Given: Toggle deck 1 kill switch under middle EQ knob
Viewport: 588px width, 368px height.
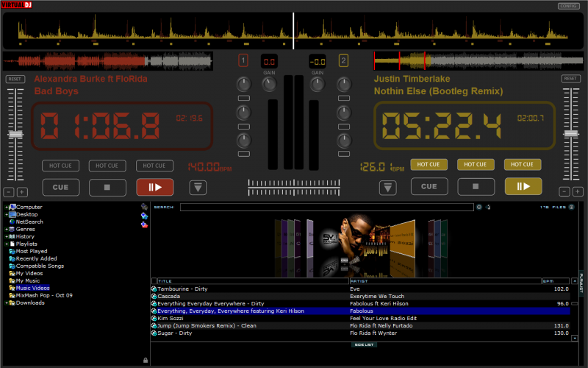Looking at the screenshot, I should click(244, 127).
